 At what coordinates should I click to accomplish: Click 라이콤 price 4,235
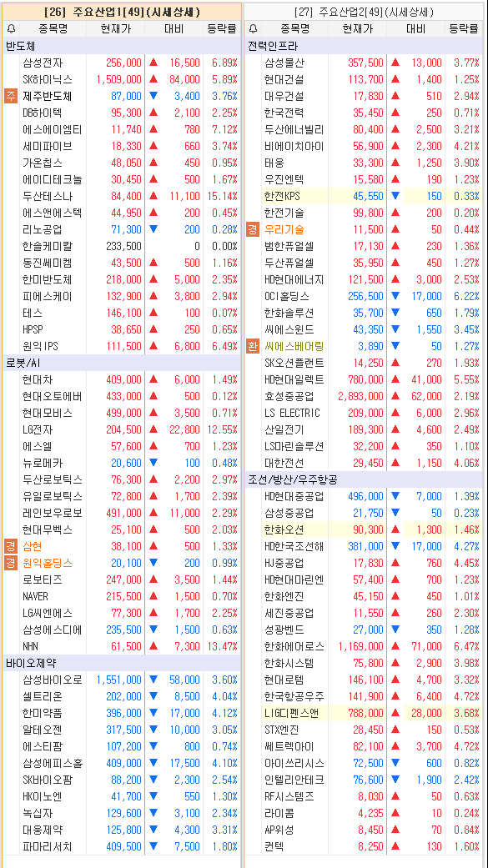[371, 813]
